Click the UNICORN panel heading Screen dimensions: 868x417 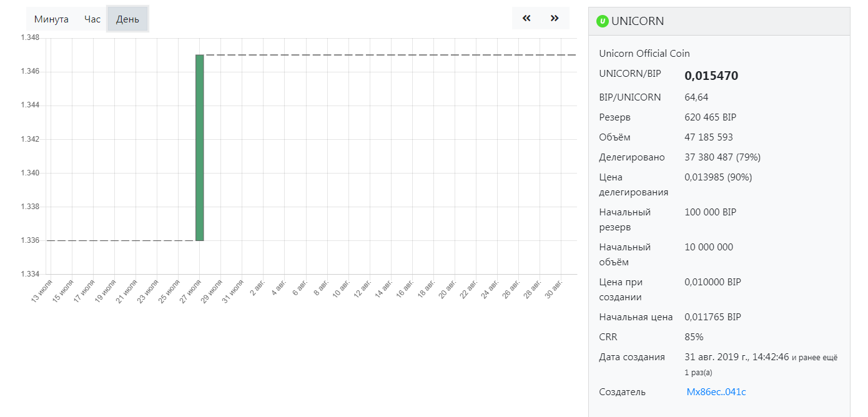click(638, 21)
